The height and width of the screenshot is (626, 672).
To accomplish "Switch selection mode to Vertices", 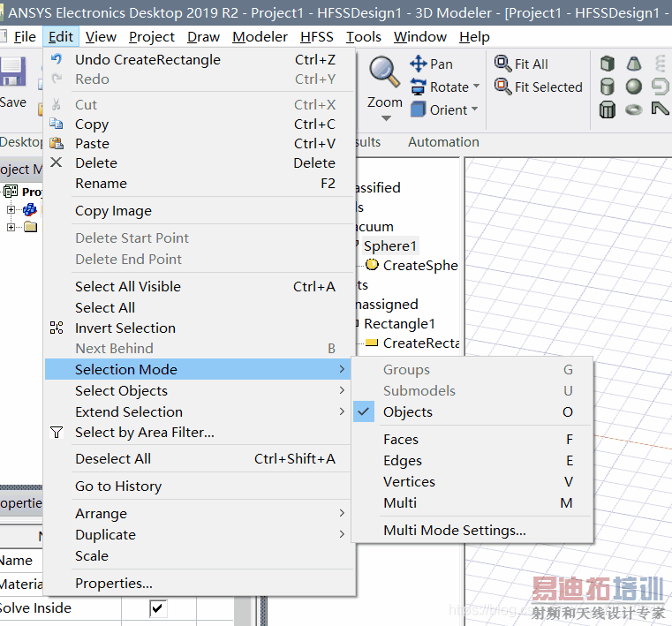I will (472, 481).
